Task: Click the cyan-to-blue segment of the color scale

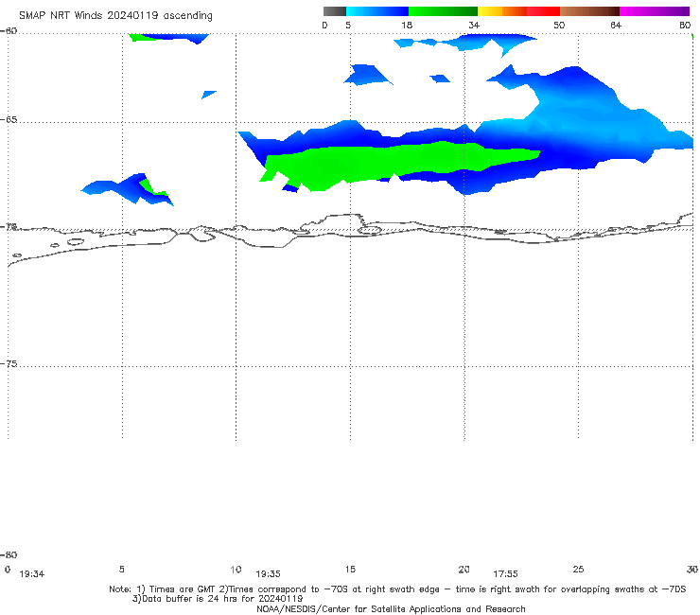Action: (x=376, y=11)
